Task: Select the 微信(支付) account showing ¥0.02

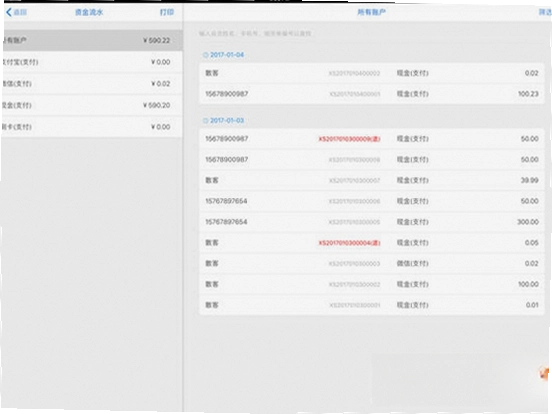Action: pos(92,84)
